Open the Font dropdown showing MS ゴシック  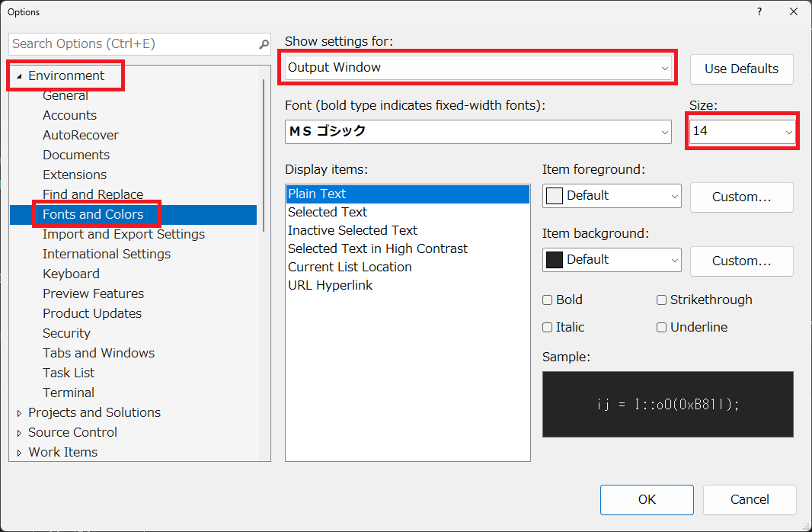(478, 132)
